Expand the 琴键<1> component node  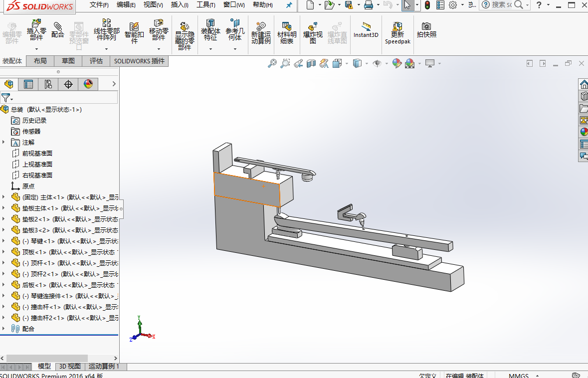4,241
